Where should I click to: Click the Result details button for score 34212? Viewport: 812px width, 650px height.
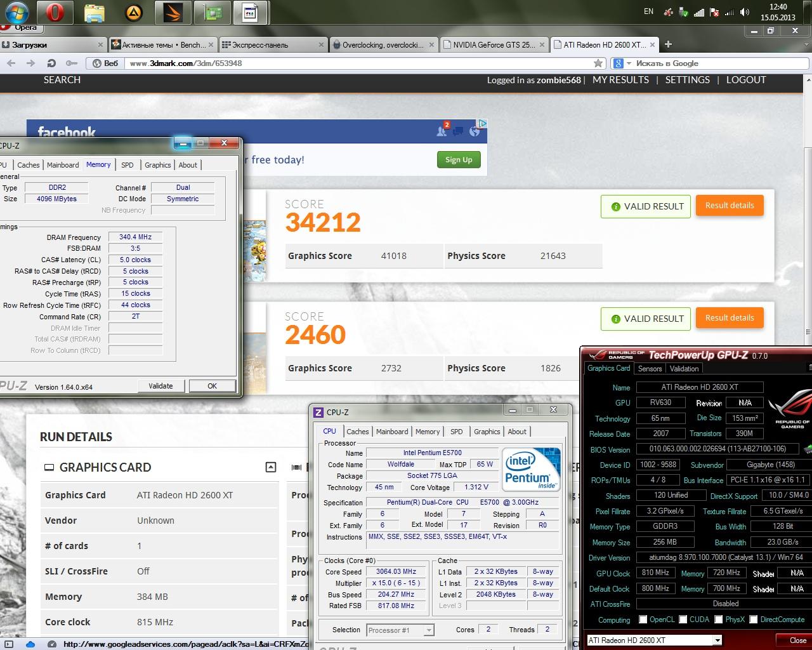(730, 206)
